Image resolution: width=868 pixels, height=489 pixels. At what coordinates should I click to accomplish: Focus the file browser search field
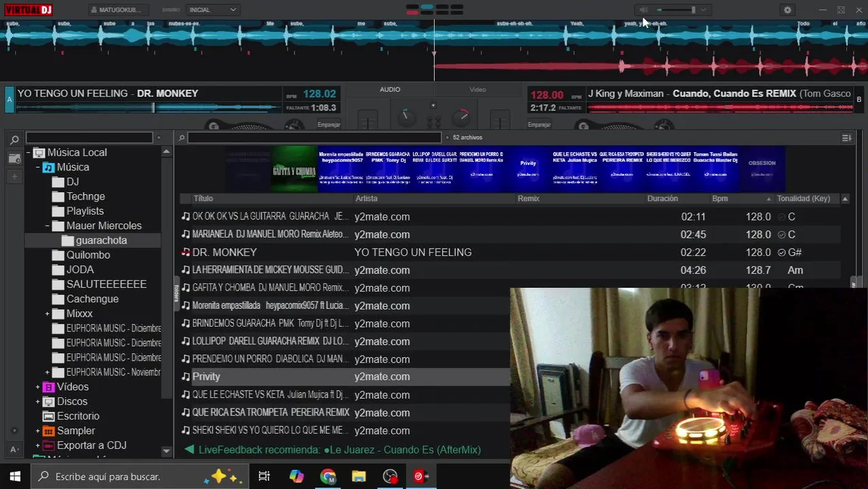[314, 138]
